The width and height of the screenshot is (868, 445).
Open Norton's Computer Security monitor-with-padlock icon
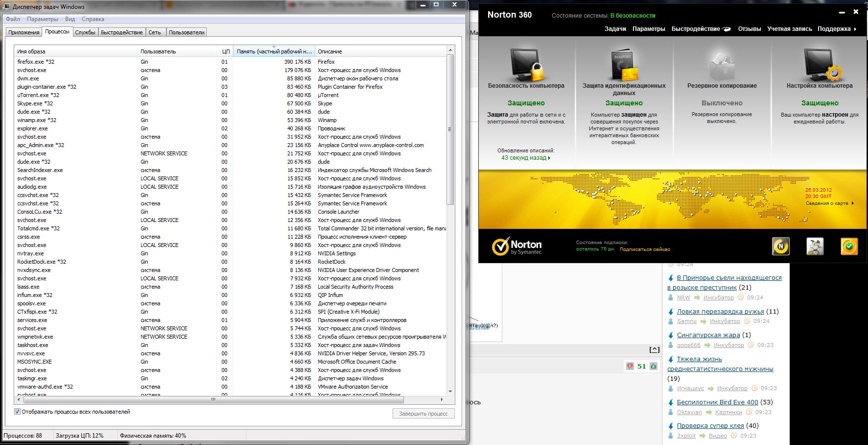coord(526,64)
